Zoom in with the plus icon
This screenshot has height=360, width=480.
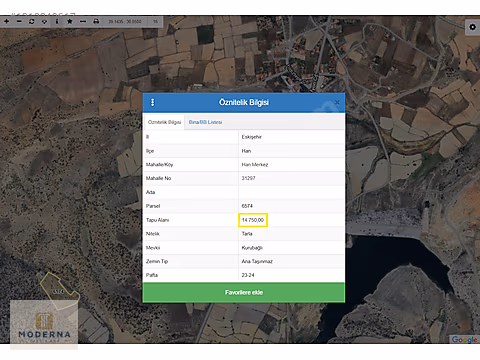[6, 21]
